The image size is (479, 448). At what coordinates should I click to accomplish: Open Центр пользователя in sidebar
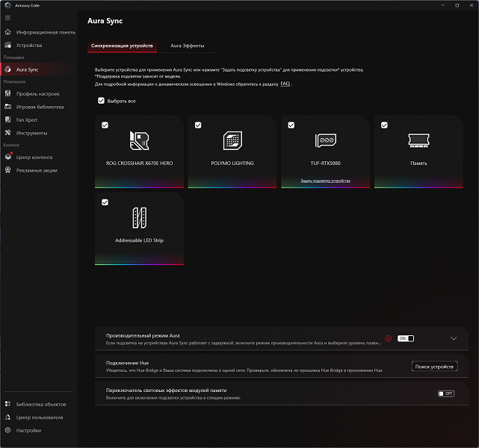(39, 417)
